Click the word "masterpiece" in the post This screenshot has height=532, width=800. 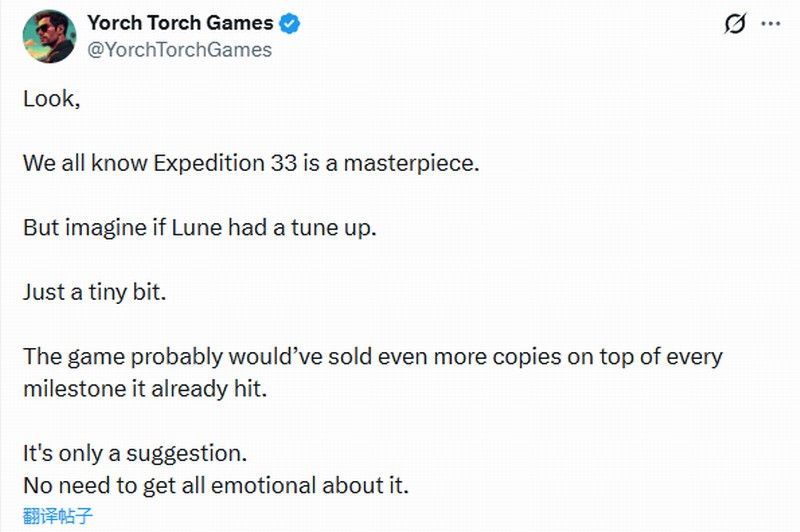point(411,163)
